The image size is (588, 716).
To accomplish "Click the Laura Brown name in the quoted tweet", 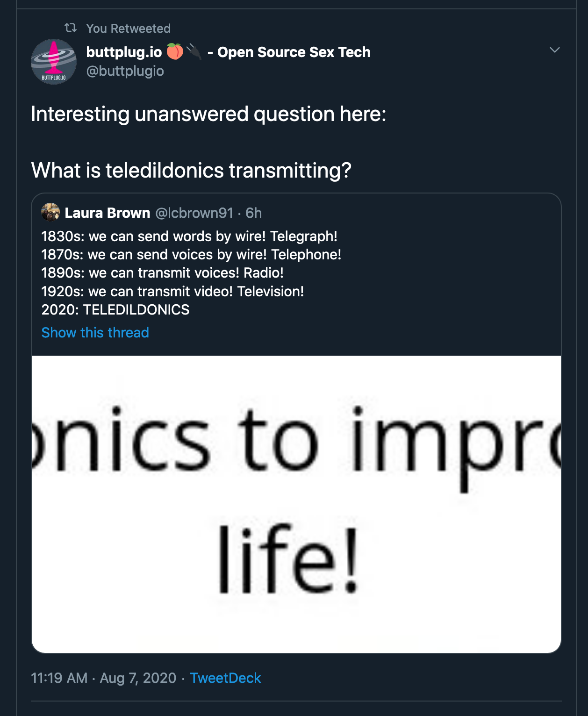I will [x=108, y=213].
